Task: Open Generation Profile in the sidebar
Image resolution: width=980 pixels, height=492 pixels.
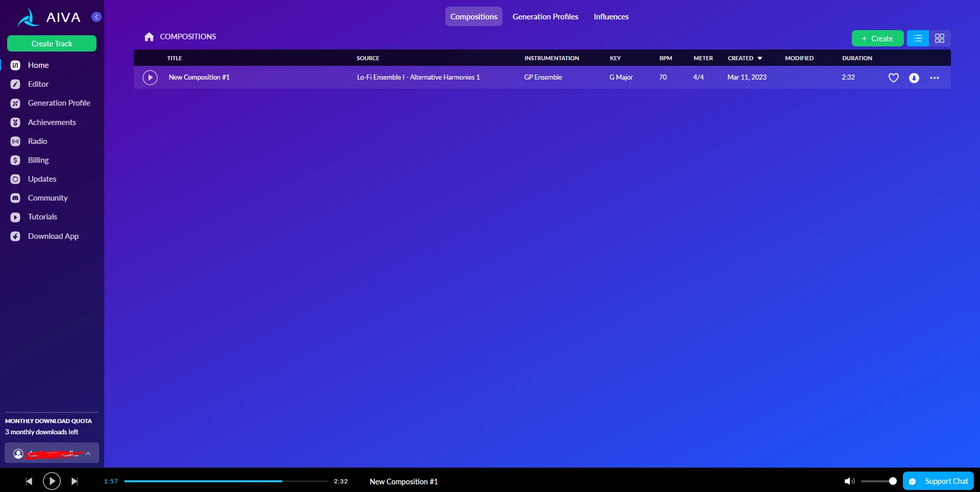Action: pos(59,103)
